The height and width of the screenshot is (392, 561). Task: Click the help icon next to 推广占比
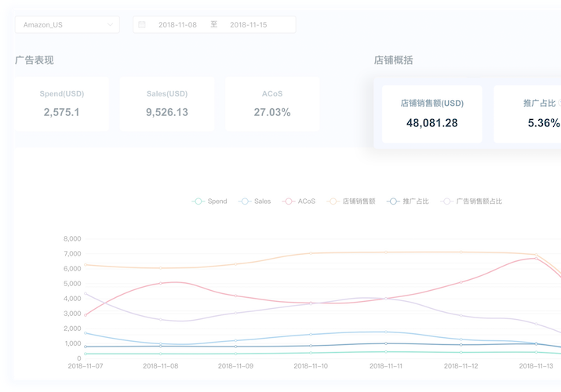point(559,103)
